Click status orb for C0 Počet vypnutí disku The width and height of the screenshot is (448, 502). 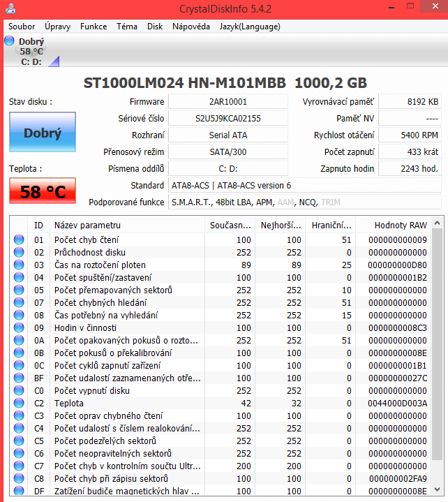19,390
